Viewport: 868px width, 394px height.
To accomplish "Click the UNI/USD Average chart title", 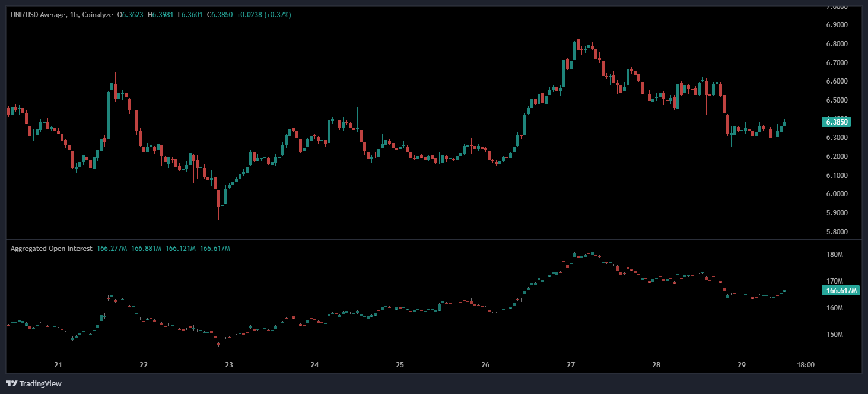I will (x=44, y=14).
